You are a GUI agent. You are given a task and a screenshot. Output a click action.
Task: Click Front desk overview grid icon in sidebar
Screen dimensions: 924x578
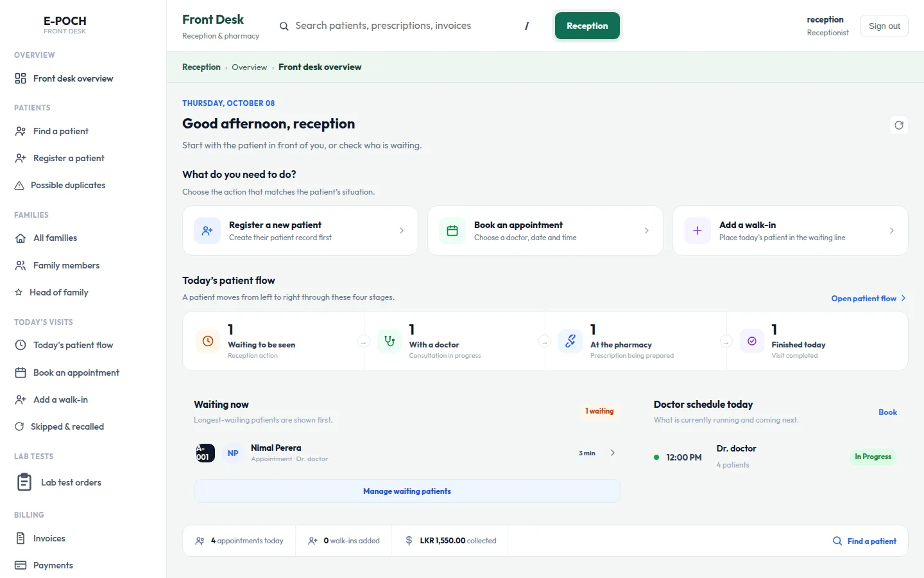click(21, 78)
